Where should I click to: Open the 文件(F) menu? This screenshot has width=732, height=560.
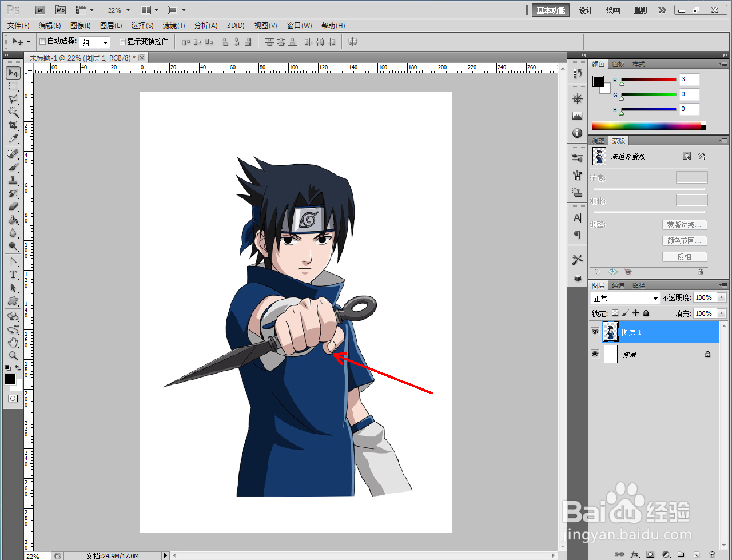point(18,26)
